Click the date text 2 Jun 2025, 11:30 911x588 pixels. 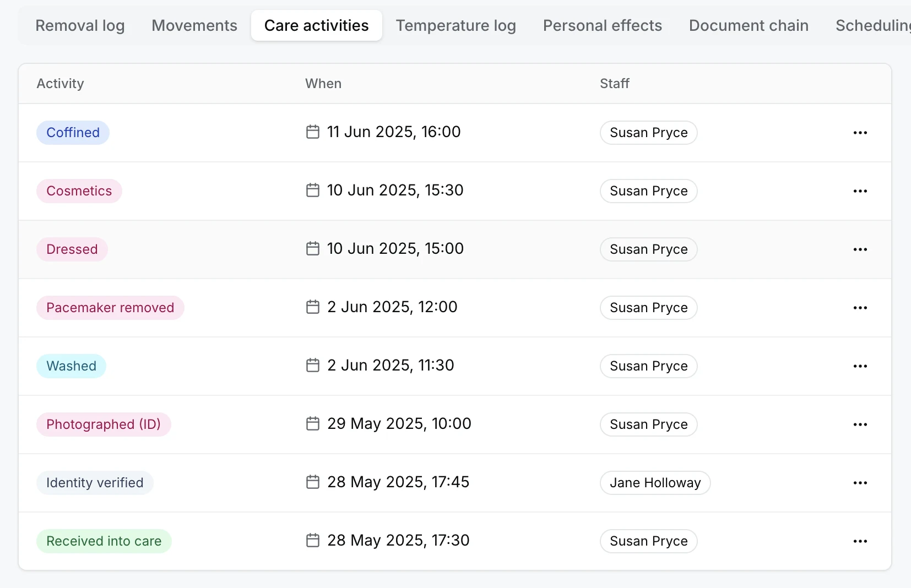point(391,366)
